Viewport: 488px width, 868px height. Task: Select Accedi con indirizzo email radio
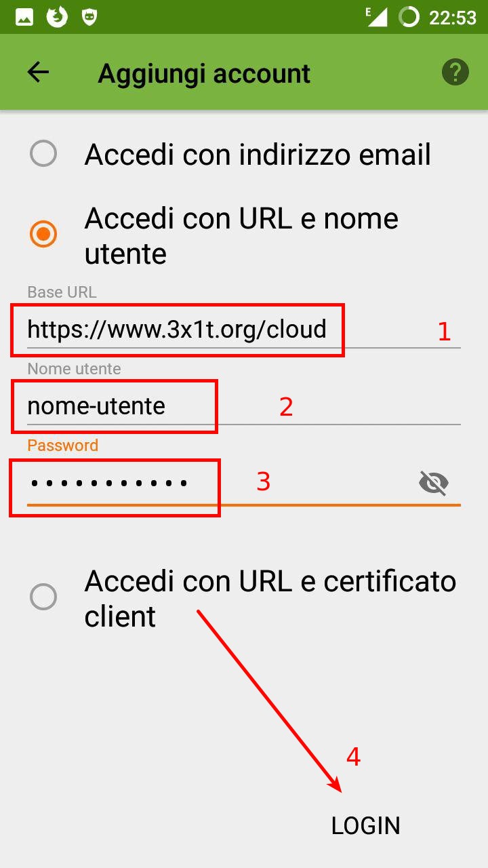pos(43,154)
